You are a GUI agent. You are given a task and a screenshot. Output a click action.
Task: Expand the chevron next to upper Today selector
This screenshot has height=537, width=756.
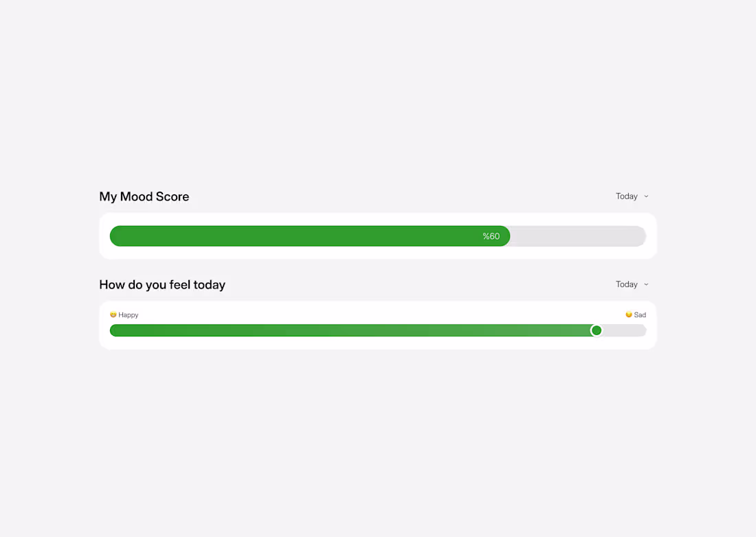tap(645, 196)
